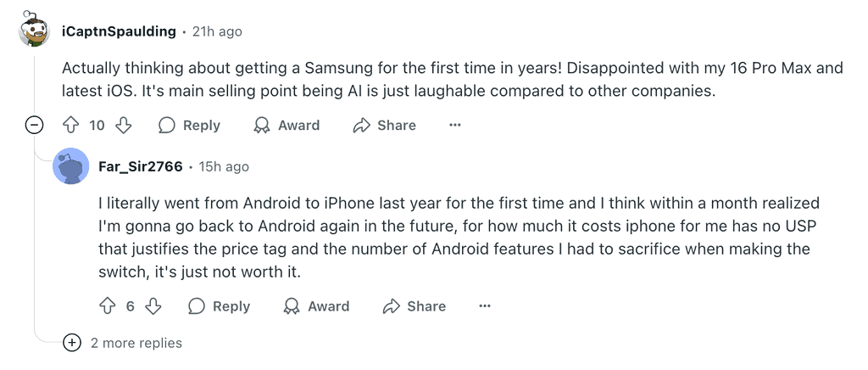868x370 pixels.
Task: Open the 21h ago comment timestamp
Action: [217, 31]
